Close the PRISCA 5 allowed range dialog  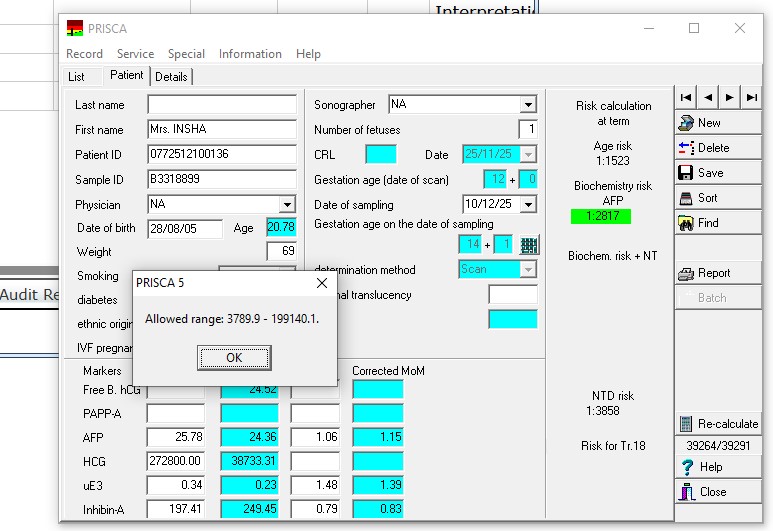click(322, 283)
